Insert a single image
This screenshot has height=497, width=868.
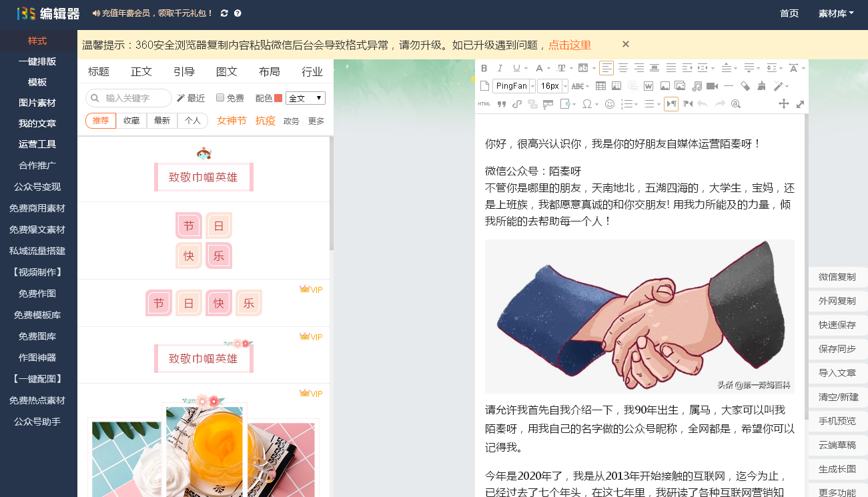click(665, 85)
